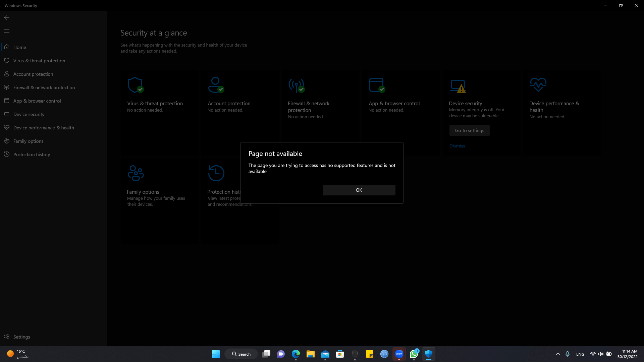The height and width of the screenshot is (362, 644).
Task: Select Firewall & network protection in sidebar
Action: coord(44,87)
